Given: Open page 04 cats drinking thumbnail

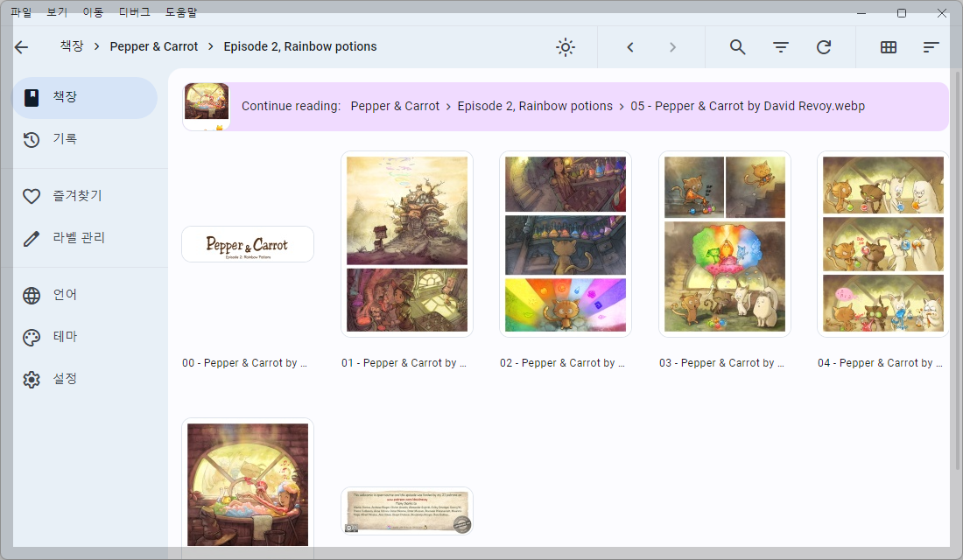Looking at the screenshot, I should [882, 244].
